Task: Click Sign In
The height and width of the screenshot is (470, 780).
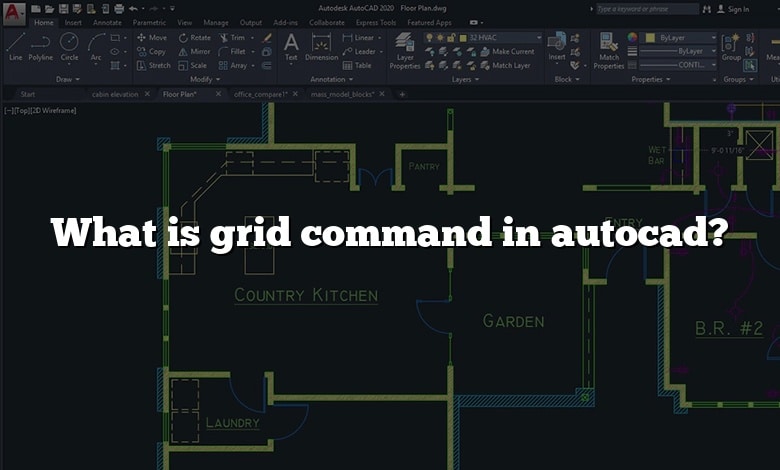Action: pos(734,9)
